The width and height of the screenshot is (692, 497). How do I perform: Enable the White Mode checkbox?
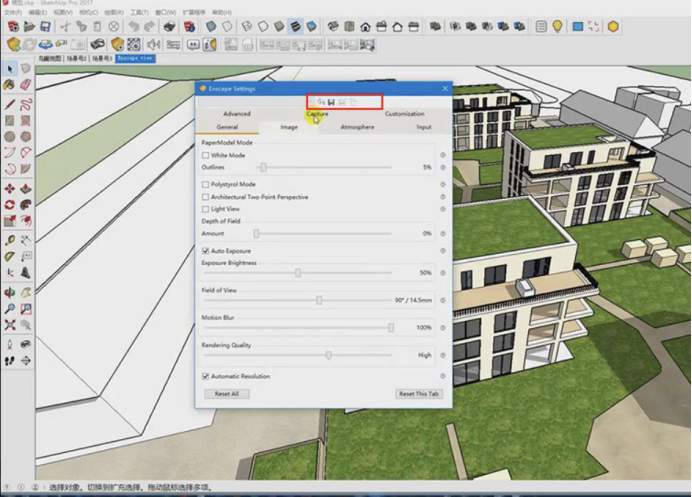tap(205, 155)
